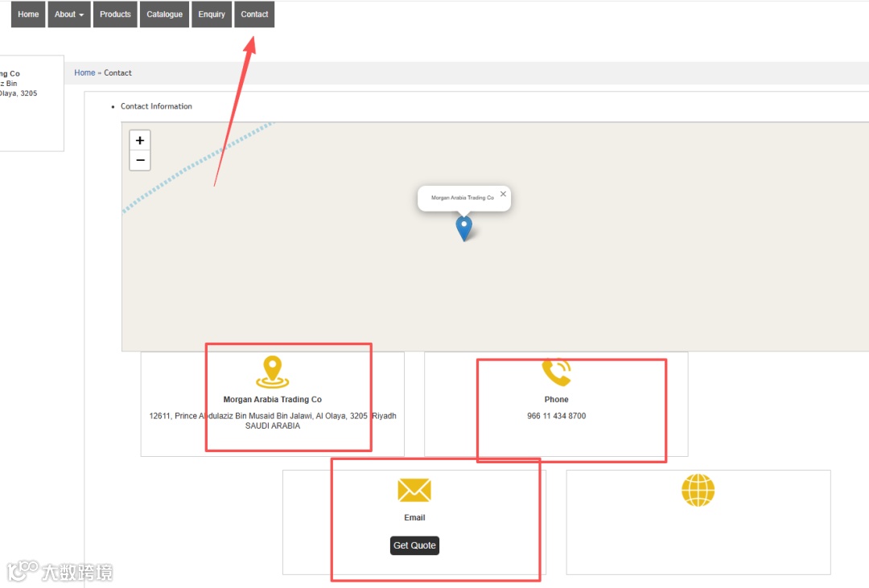Expand the About dropdown menu
Image resolution: width=869 pixels, height=588 pixels.
click(68, 14)
